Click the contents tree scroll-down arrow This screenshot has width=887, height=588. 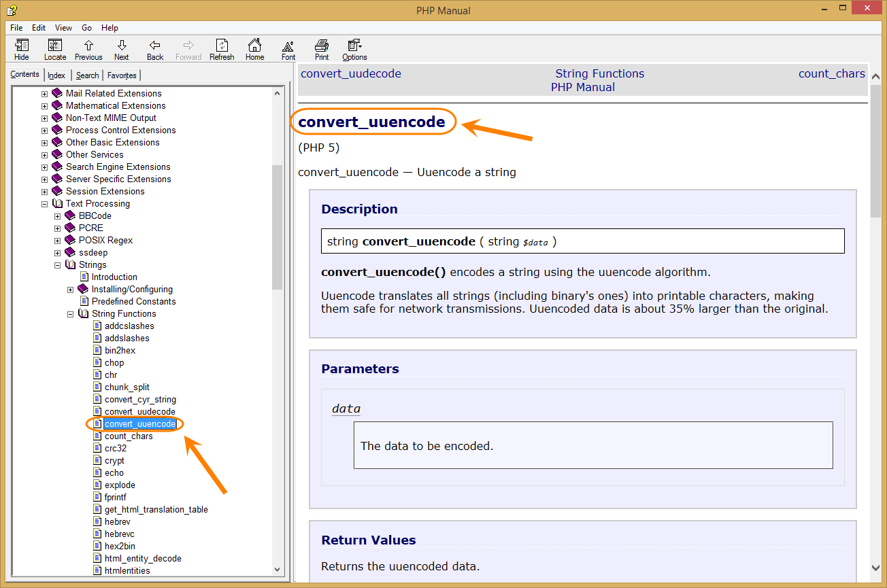click(x=277, y=569)
